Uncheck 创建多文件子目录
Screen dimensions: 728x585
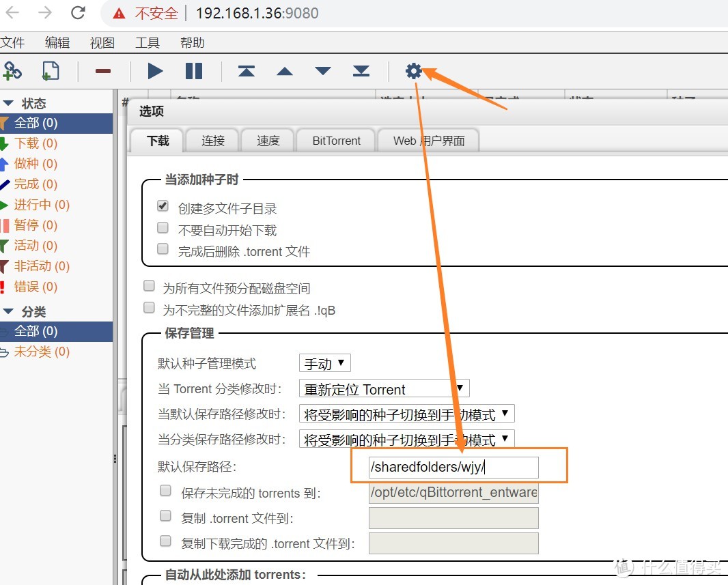pyautogui.click(x=163, y=205)
